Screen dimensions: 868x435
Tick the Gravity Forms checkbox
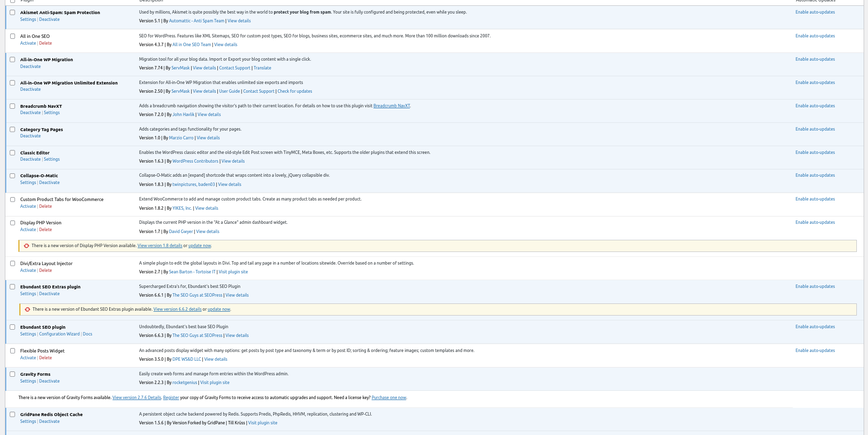pos(13,374)
